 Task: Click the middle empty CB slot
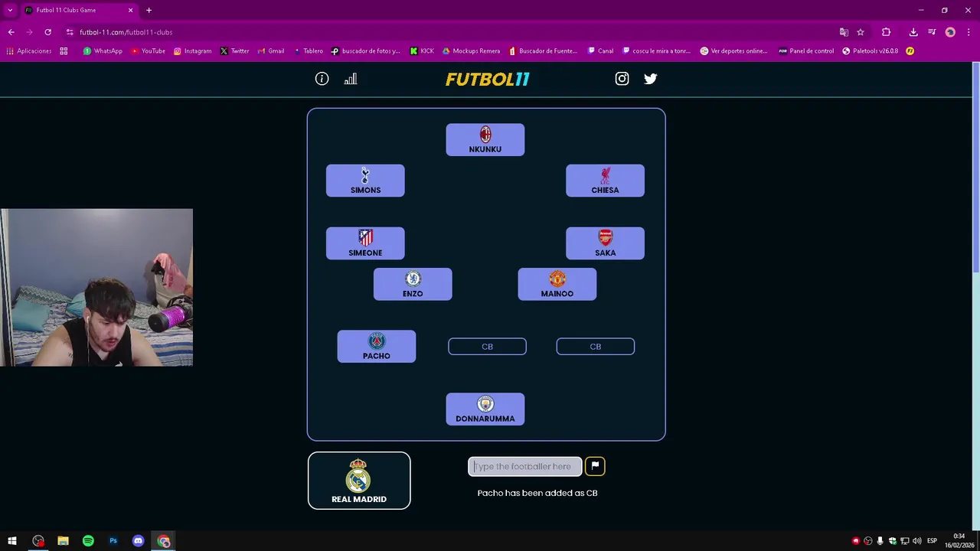click(x=487, y=347)
